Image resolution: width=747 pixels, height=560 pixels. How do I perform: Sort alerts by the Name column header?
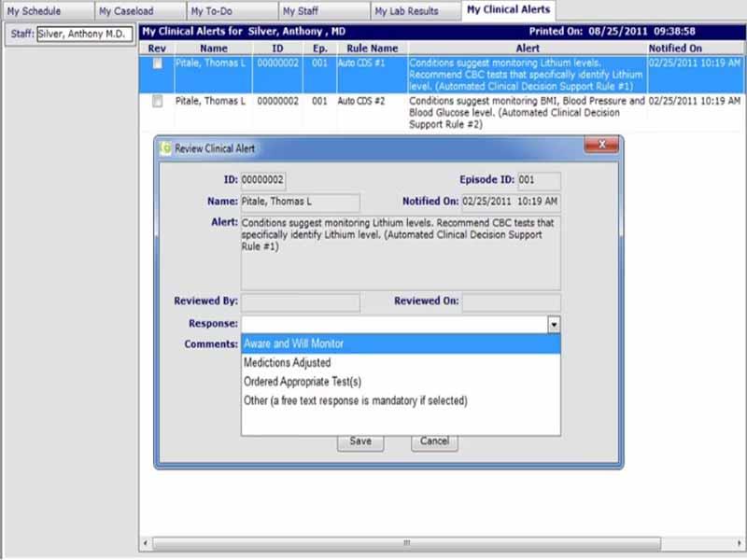pyautogui.click(x=214, y=49)
